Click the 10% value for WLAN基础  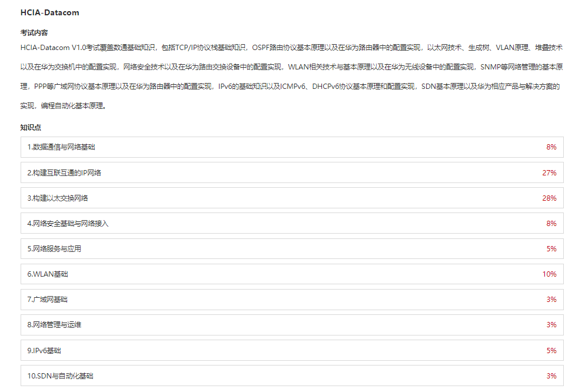point(549,274)
